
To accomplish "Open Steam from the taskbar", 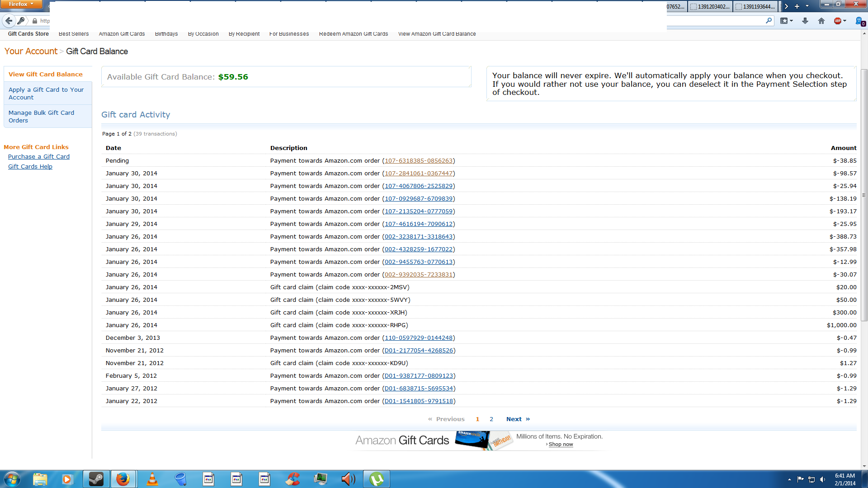I will click(x=96, y=479).
